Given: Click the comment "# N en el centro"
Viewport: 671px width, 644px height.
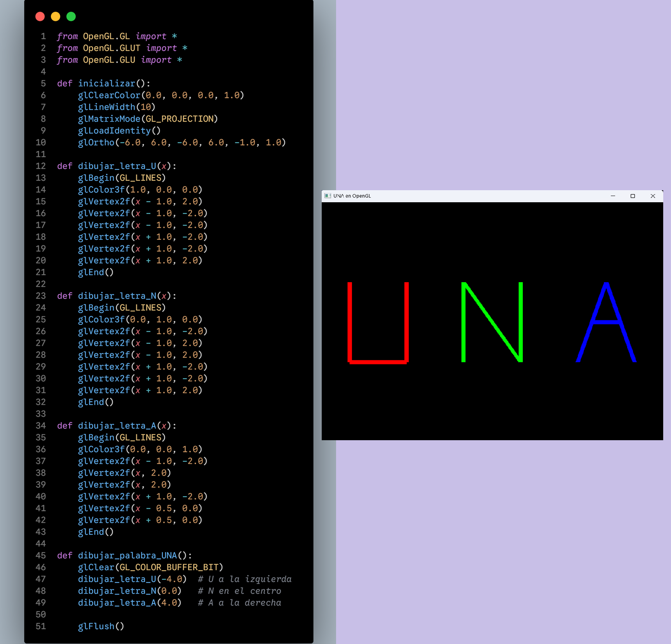Looking at the screenshot, I should [x=239, y=591].
